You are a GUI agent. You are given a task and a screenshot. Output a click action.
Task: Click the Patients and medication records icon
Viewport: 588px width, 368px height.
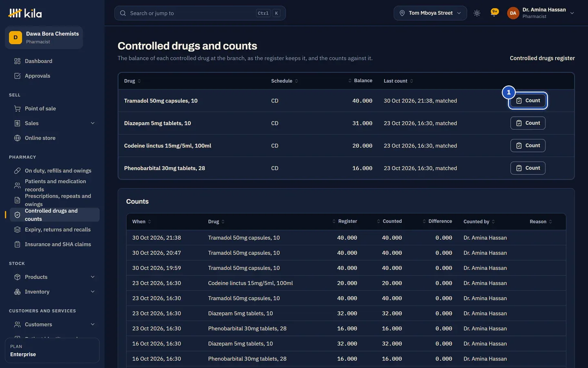click(x=17, y=185)
